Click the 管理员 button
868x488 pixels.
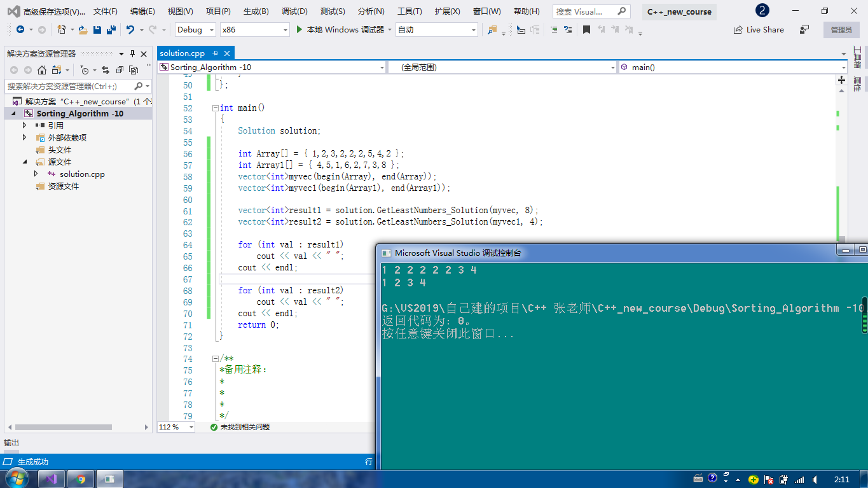click(x=841, y=29)
